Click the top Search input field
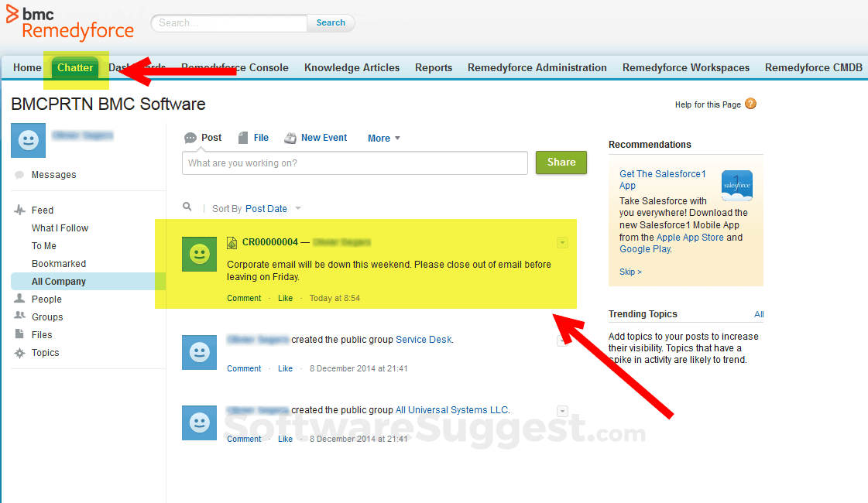This screenshot has width=868, height=503. pos(229,22)
